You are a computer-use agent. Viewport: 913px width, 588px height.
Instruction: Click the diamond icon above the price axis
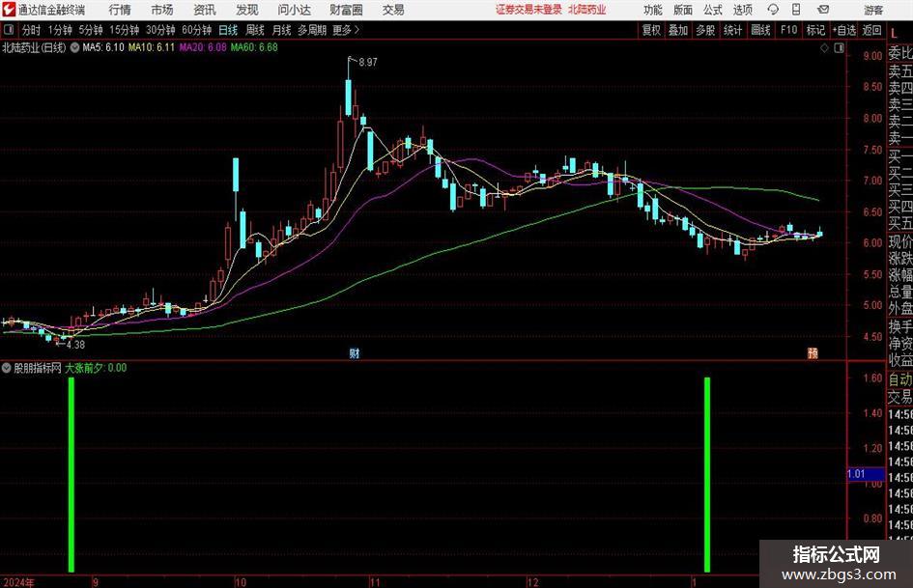824,48
